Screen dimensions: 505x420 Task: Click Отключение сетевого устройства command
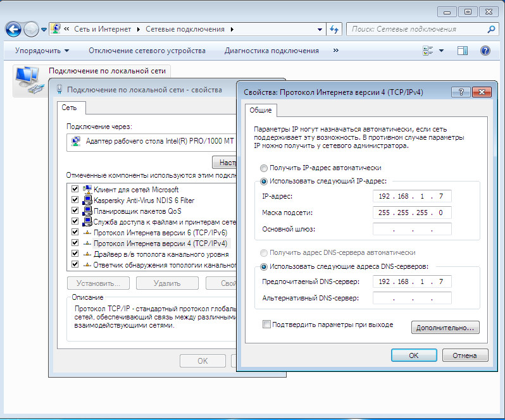tap(147, 51)
